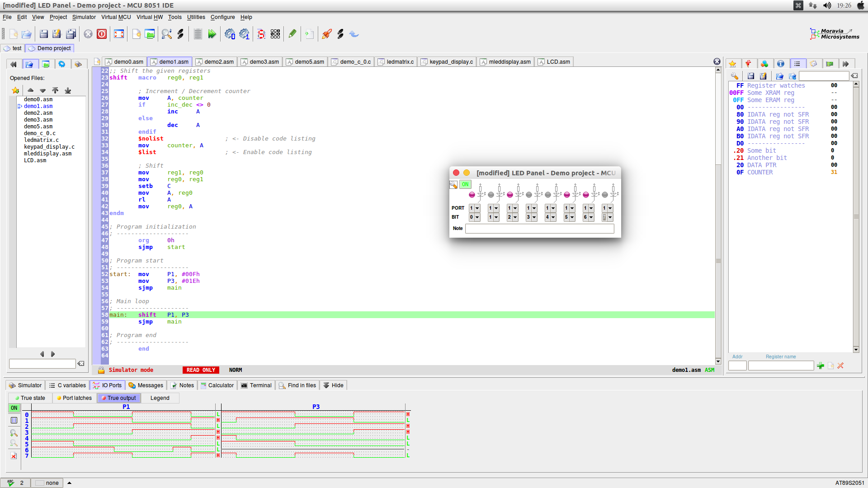Switch to the test project tab
This screenshot has width=868, height=488.
coord(13,48)
